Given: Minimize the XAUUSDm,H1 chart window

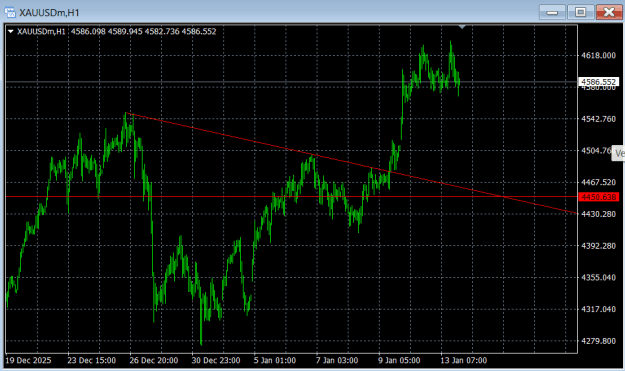Looking at the screenshot, I should 552,12.
